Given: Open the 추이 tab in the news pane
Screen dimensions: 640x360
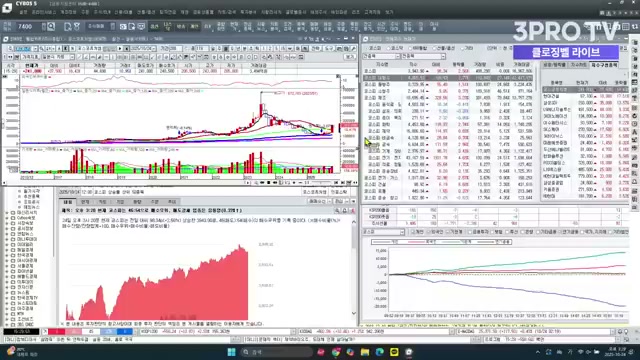Looking at the screenshot, I should click(x=172, y=202).
